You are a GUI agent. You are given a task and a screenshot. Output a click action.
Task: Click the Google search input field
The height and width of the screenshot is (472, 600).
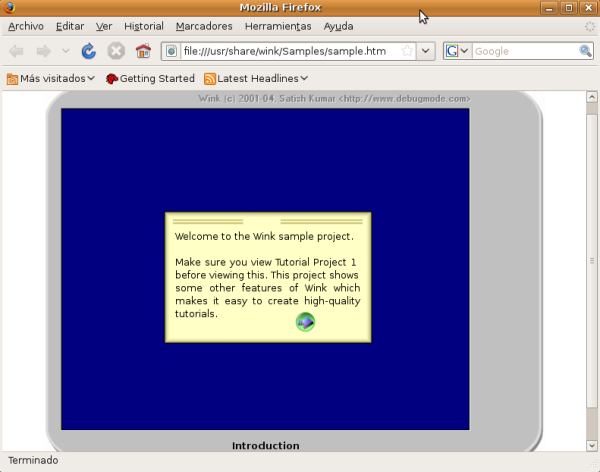524,51
